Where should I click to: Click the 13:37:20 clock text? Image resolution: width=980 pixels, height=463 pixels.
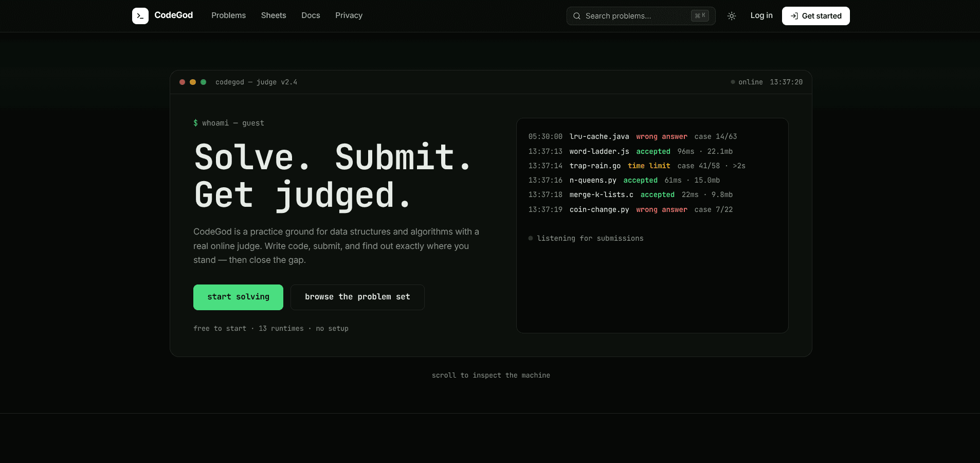point(786,82)
